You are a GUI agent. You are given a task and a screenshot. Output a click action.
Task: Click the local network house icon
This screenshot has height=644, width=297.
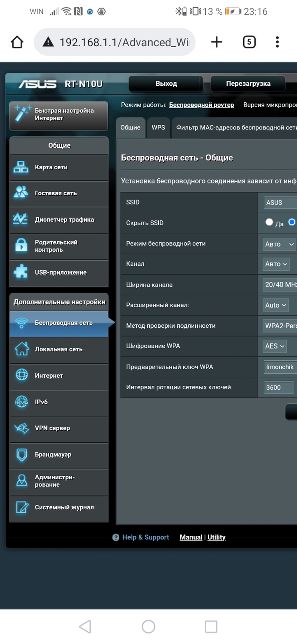tap(21, 349)
